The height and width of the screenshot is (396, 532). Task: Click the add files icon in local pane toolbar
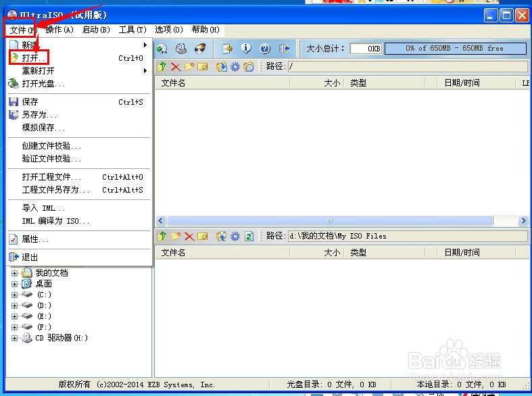(222, 236)
